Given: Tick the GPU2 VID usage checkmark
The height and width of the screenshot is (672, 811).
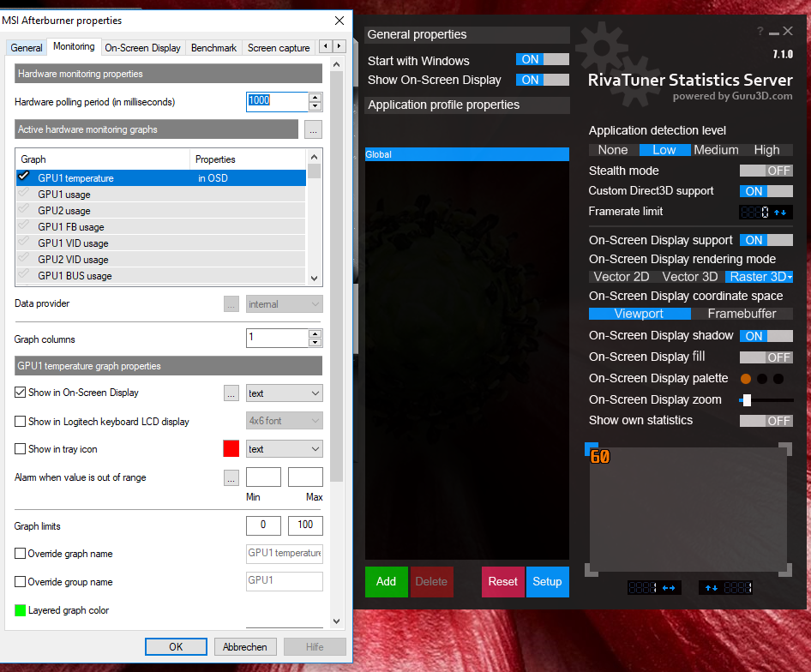Looking at the screenshot, I should (23, 259).
